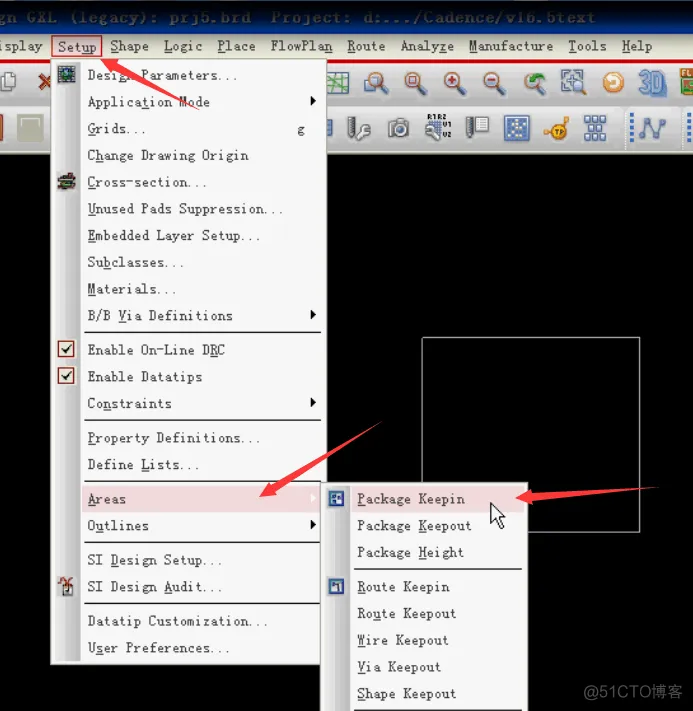
Task: Choose Wire Keepout in Areas submenu
Action: click(437, 640)
